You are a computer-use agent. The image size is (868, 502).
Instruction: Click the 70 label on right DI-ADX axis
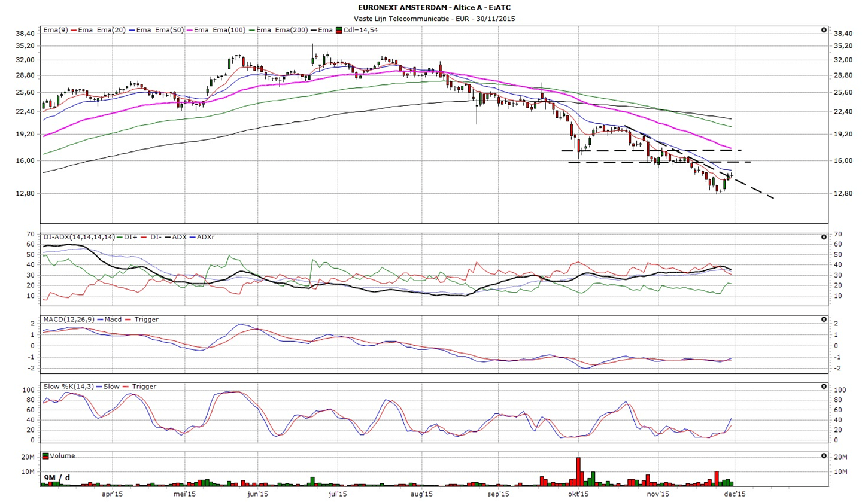(837, 234)
